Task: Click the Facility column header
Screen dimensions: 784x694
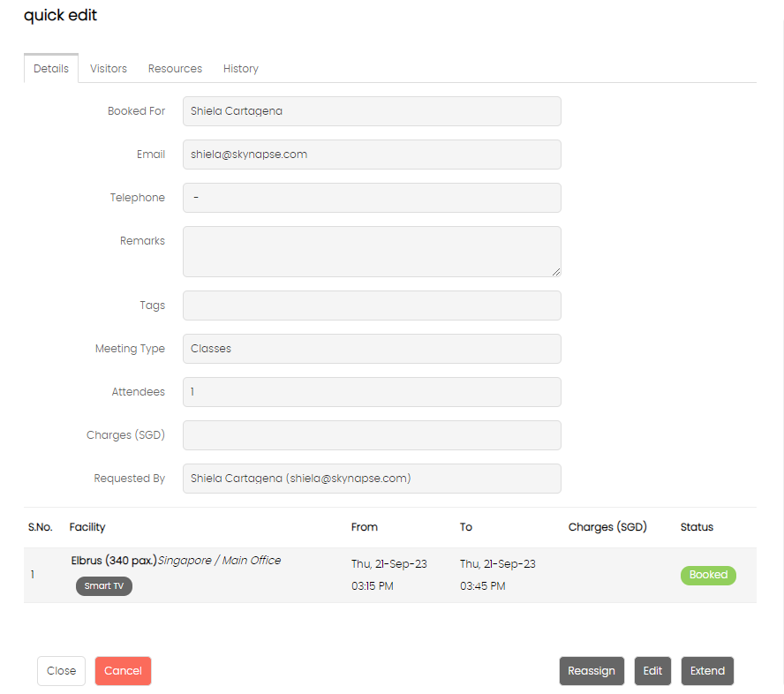Action: click(87, 527)
